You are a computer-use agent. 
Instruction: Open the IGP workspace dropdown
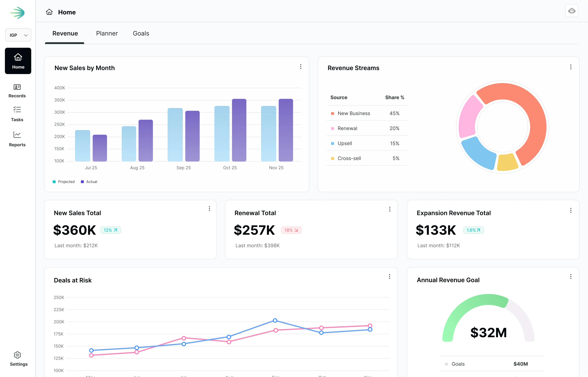18,35
